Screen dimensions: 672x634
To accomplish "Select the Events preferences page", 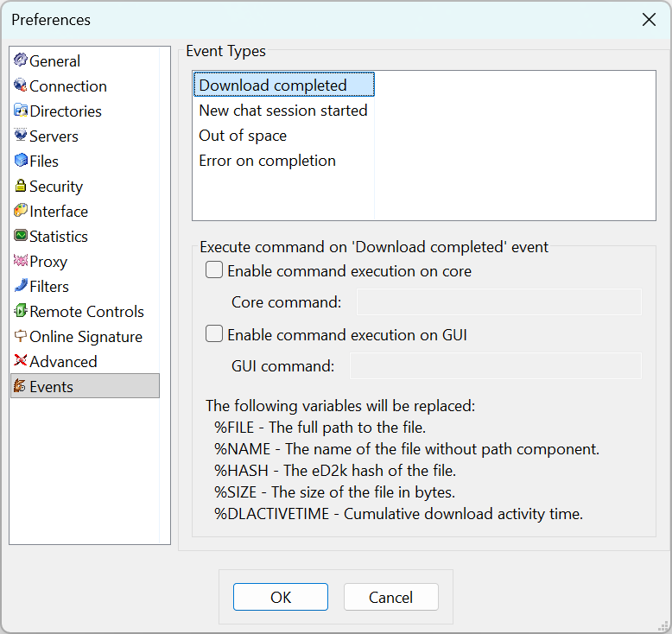I will (x=85, y=386).
